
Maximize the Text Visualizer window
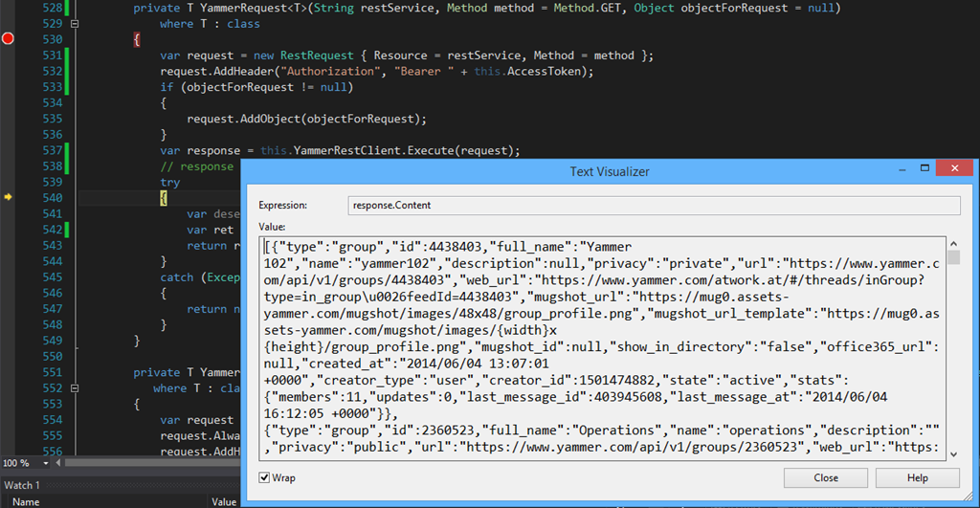tap(923, 169)
